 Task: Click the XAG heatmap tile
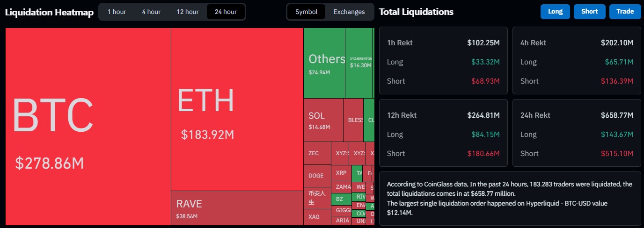[x=317, y=217]
